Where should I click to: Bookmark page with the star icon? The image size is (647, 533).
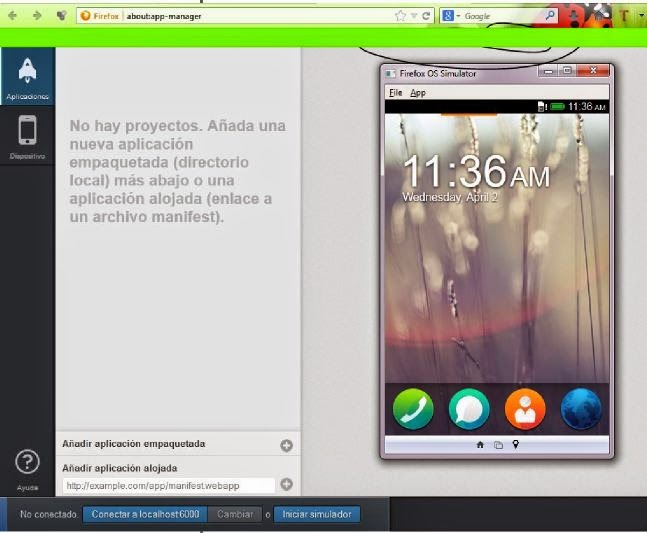tap(400, 16)
